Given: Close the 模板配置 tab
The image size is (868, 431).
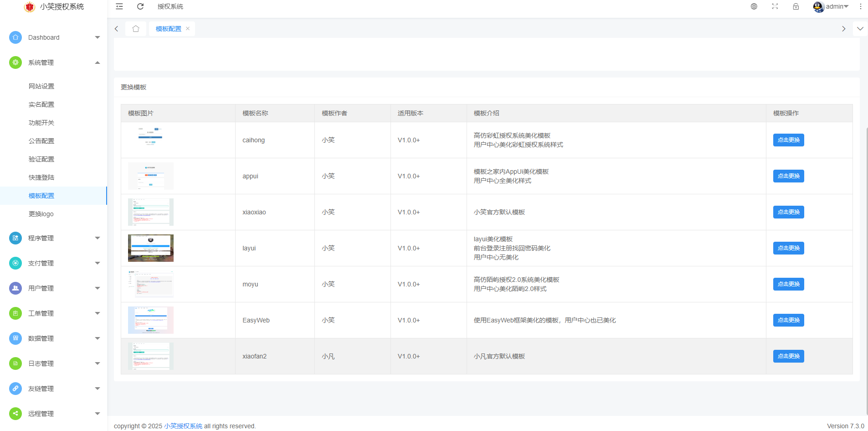Looking at the screenshot, I should [188, 29].
